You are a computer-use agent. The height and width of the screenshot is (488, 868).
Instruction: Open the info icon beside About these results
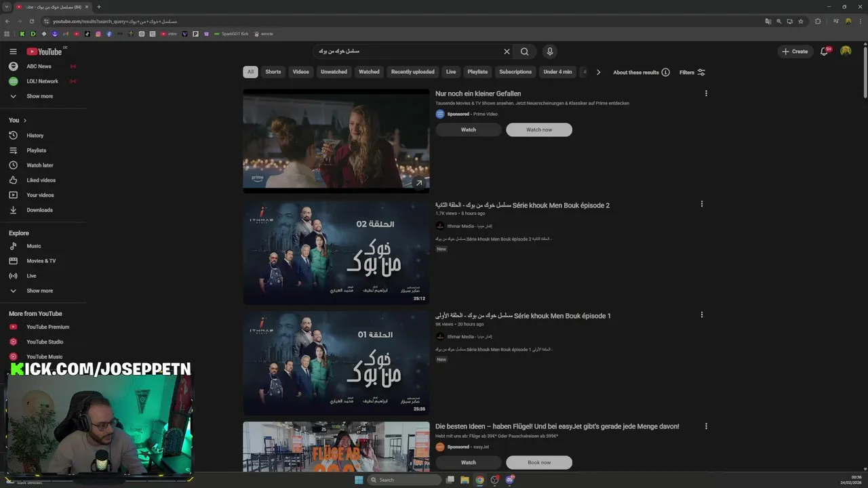coord(665,73)
